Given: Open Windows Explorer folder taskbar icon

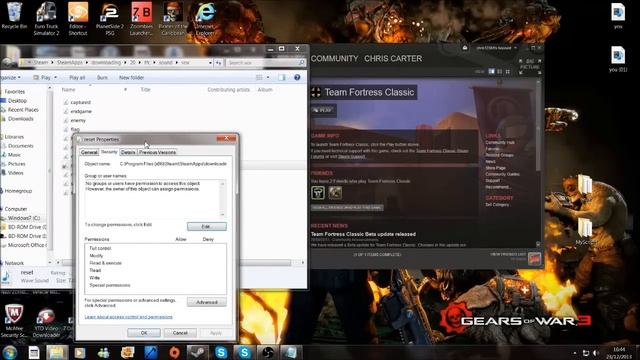Looking at the screenshot, I should coord(57,352).
